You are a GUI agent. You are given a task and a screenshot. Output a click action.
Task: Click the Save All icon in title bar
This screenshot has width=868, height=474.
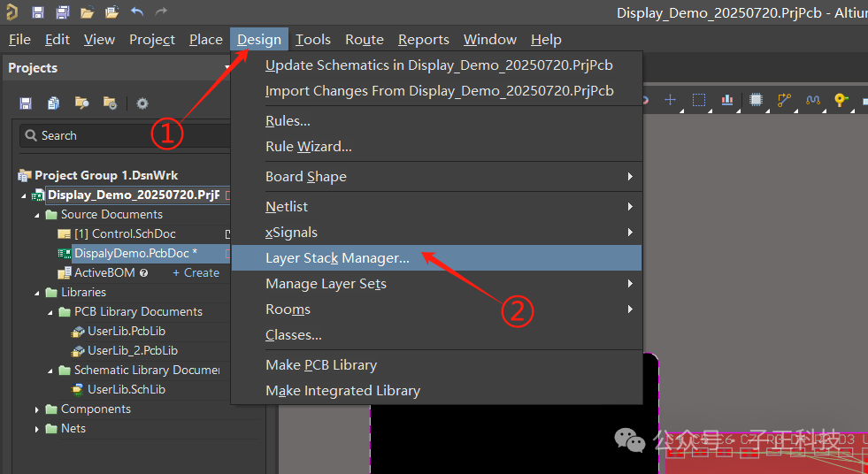63,11
